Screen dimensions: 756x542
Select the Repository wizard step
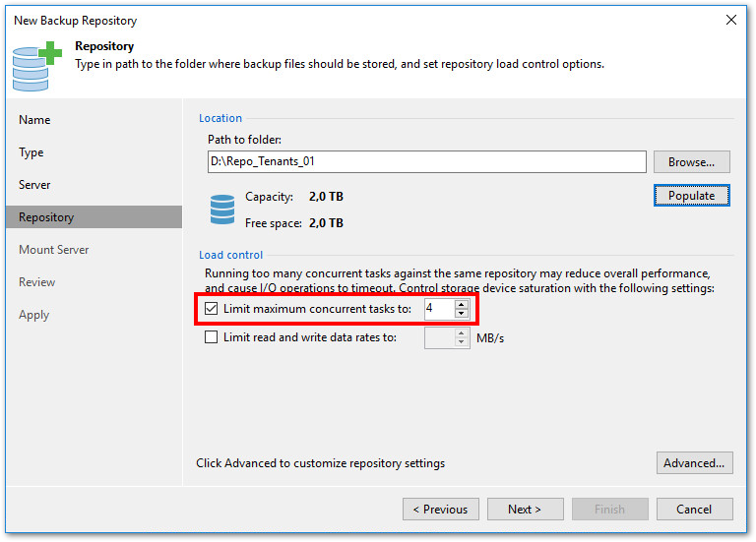[46, 217]
